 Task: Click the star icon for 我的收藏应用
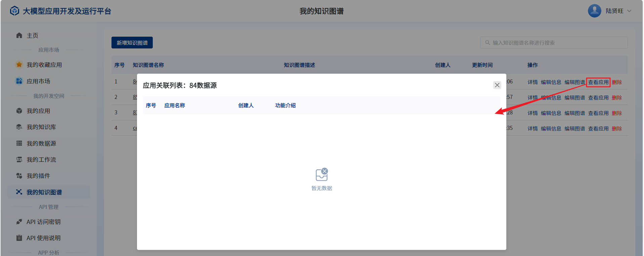click(x=19, y=65)
